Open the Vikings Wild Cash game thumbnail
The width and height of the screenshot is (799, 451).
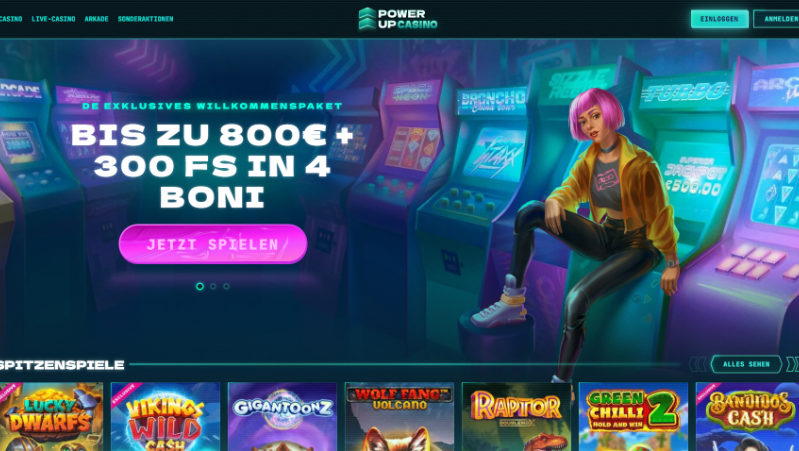point(166,417)
